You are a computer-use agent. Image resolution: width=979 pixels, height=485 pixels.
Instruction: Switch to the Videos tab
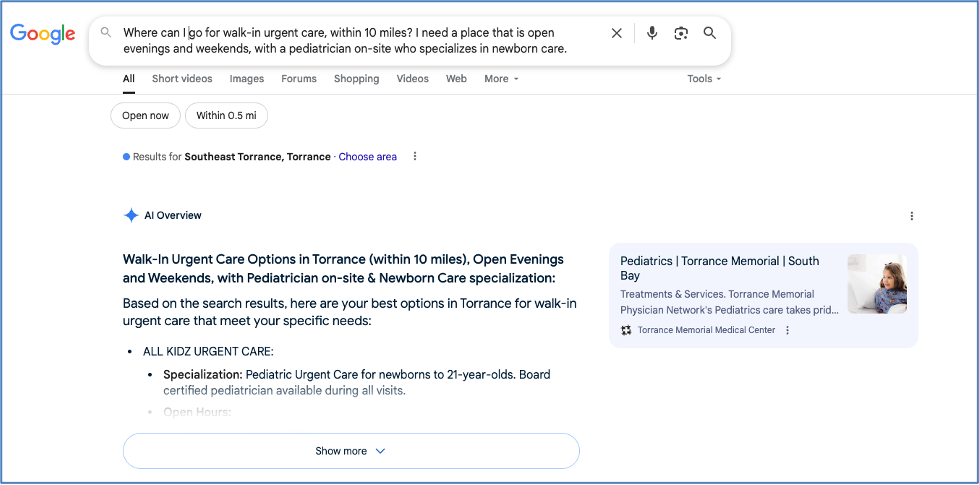pos(413,79)
